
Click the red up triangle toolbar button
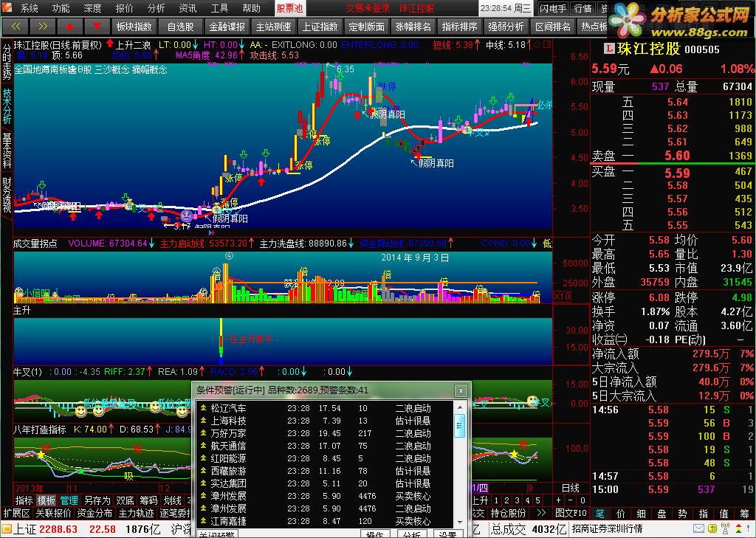[x=69, y=27]
